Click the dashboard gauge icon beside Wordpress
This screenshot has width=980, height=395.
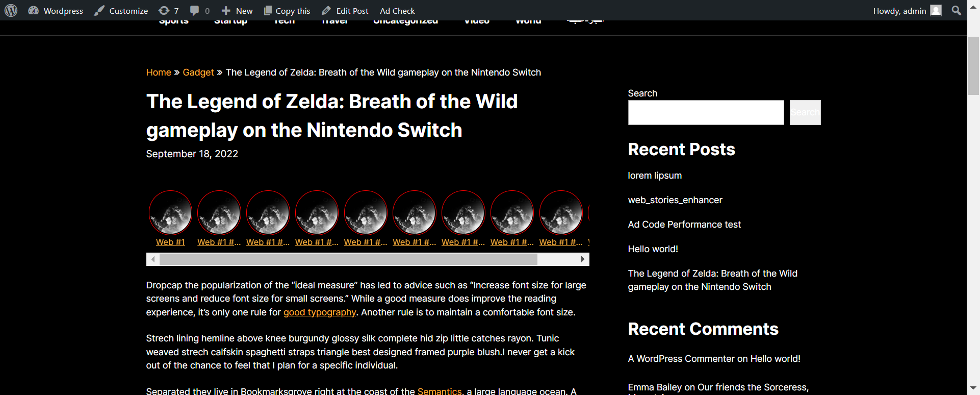click(34, 10)
